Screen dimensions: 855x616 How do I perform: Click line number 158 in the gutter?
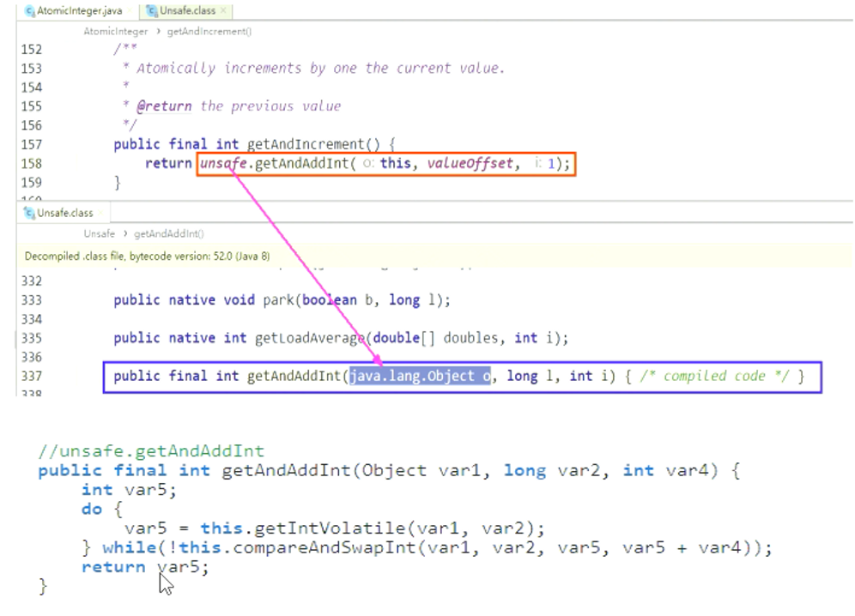(31, 164)
